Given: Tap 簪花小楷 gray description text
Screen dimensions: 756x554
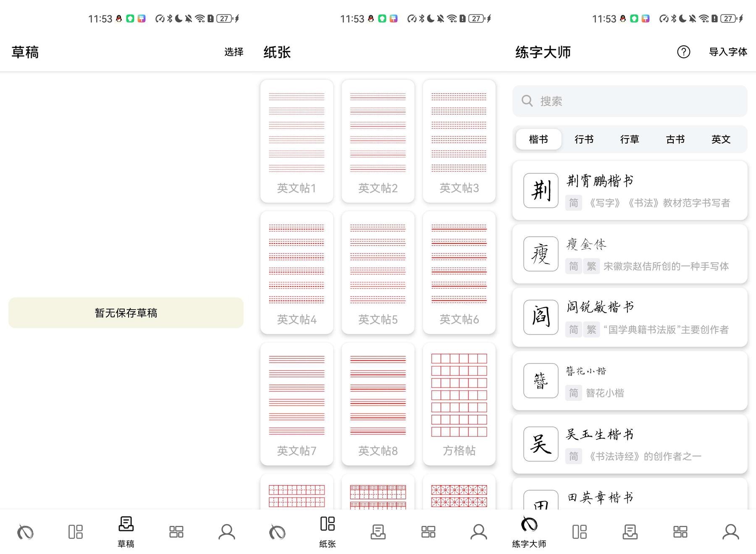Looking at the screenshot, I should (605, 393).
